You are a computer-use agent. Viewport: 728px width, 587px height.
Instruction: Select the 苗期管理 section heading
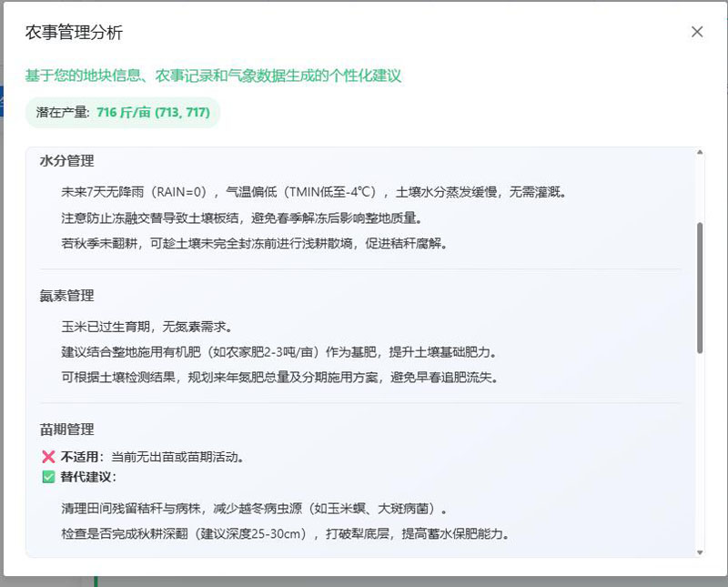66,430
